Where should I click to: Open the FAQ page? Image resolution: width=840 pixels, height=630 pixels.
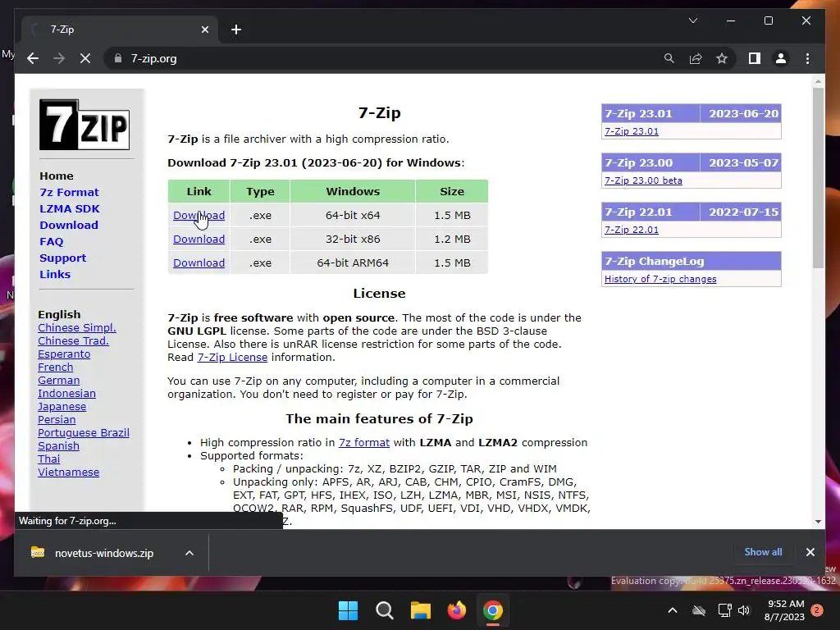click(x=52, y=242)
